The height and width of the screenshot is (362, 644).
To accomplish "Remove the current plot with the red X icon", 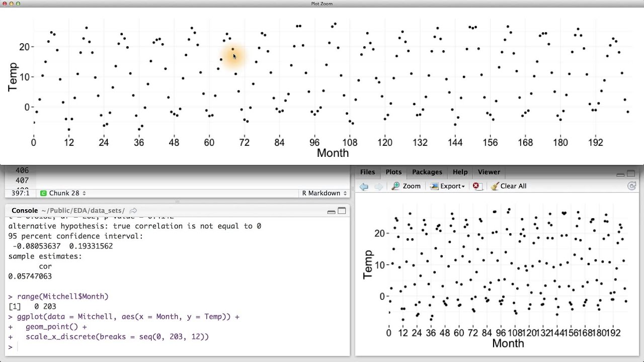I will click(x=476, y=186).
